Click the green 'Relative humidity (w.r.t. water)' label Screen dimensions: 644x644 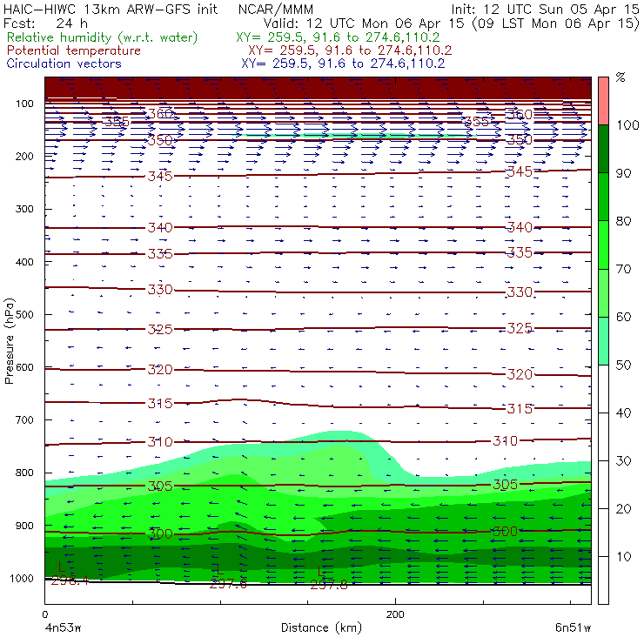(x=103, y=37)
